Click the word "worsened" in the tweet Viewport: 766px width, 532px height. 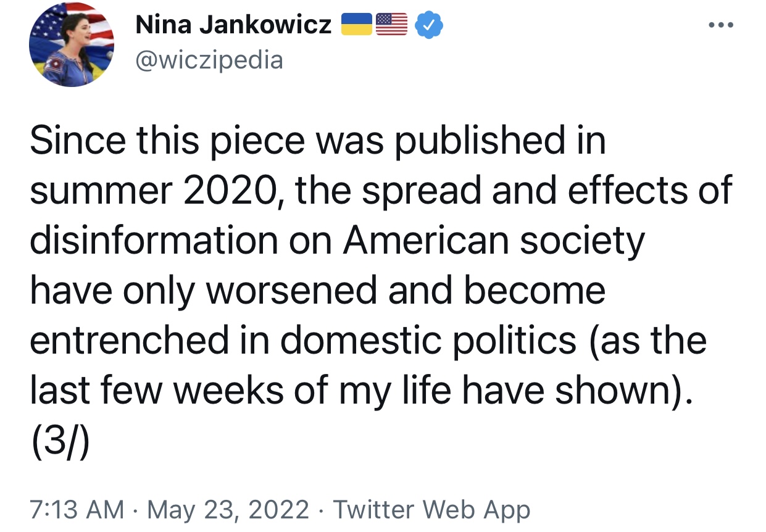coord(291,291)
